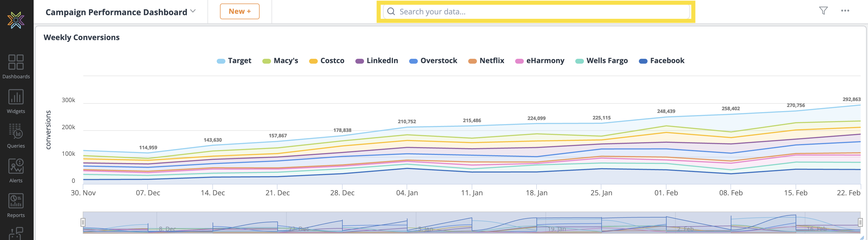Click the partially visible icon below Reports
868x240 pixels.
point(16,233)
